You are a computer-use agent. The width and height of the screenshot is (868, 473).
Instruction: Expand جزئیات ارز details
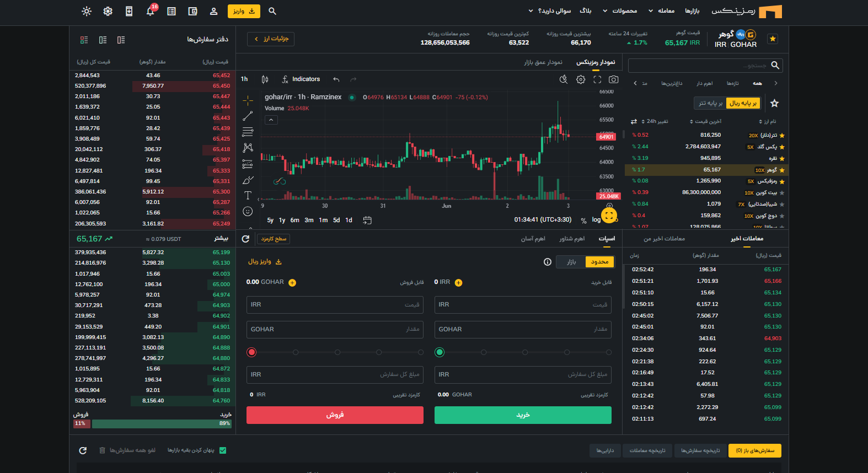[271, 39]
